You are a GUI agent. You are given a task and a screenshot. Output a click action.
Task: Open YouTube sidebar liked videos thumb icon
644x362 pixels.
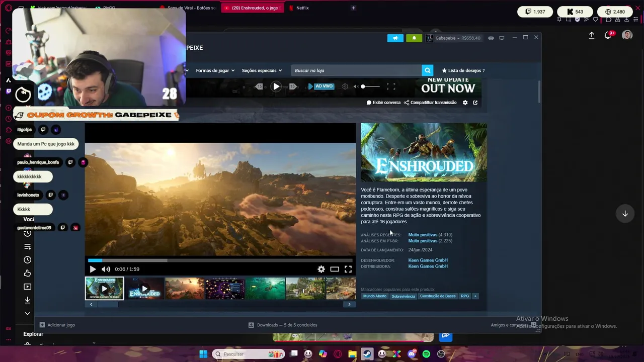[x=28, y=274]
